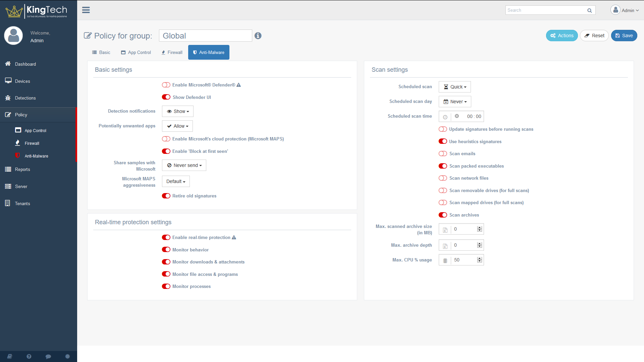The height and width of the screenshot is (362, 644).
Task: Click the book icon in sidebar footer
Action: pyautogui.click(x=9, y=356)
